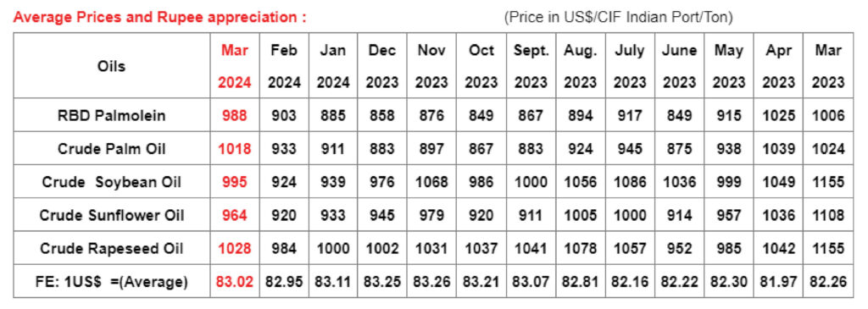Click the Sept. 2023 column header

tap(531, 66)
